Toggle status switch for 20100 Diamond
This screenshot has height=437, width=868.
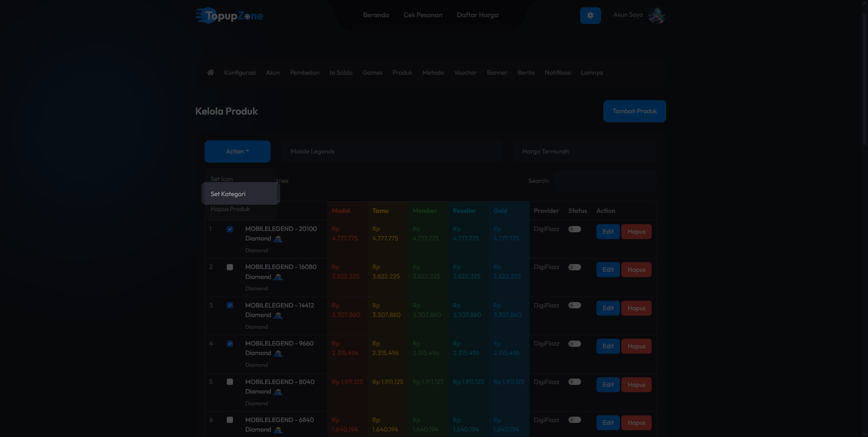pyautogui.click(x=575, y=229)
